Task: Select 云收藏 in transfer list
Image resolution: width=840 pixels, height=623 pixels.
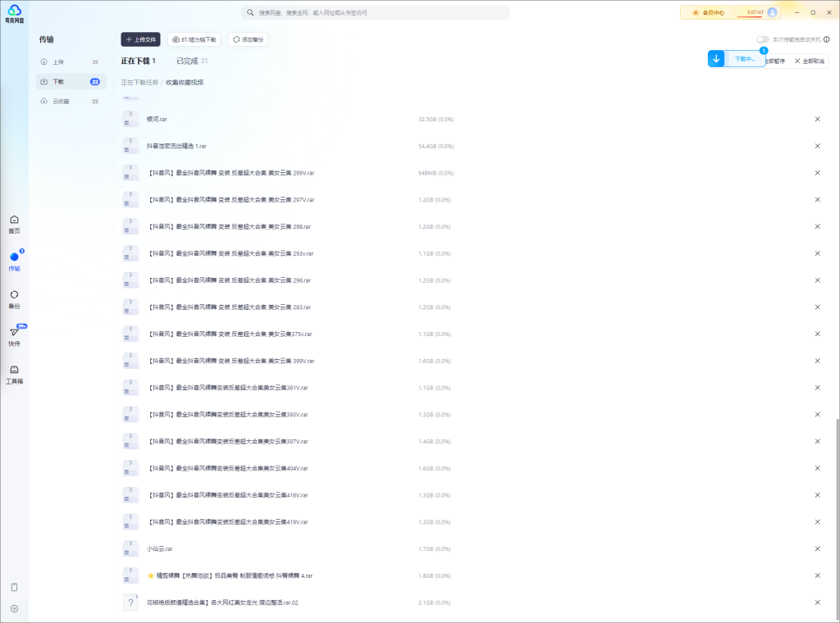Action: pyautogui.click(x=61, y=102)
